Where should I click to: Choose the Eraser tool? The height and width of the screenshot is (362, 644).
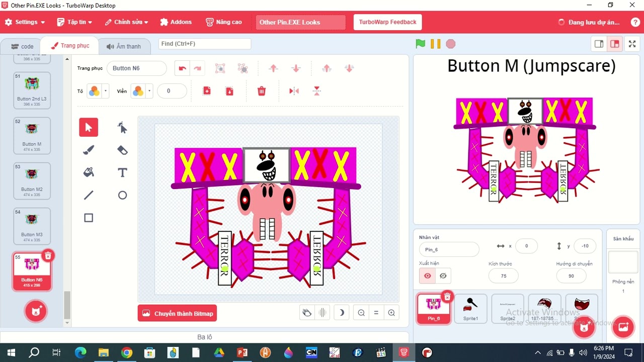tap(122, 150)
